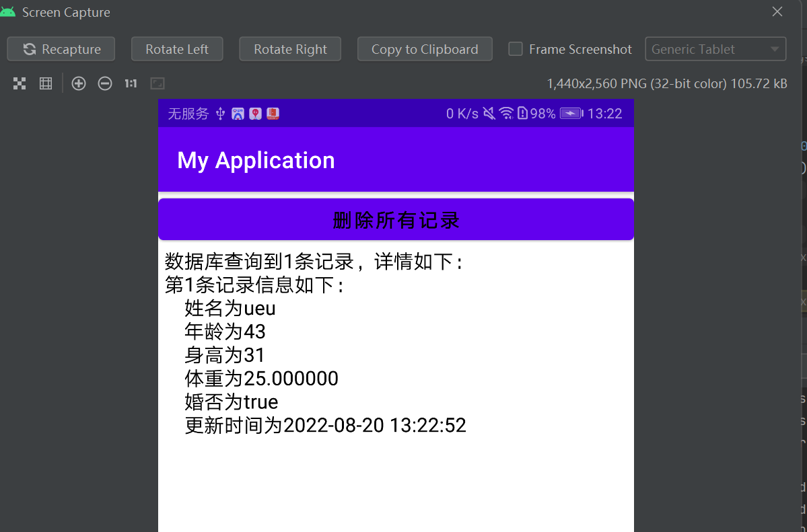Click the My Application title text
The height and width of the screenshot is (532, 807).
(x=256, y=160)
